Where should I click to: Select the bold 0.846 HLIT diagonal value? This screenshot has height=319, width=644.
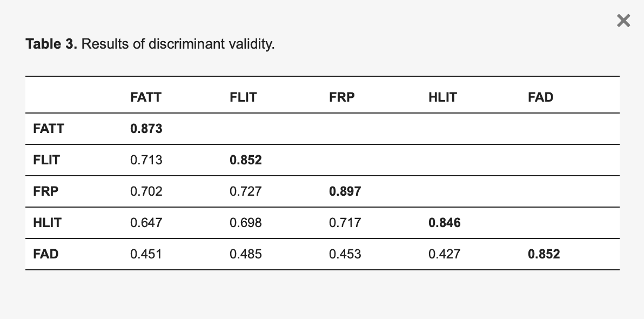445,223
